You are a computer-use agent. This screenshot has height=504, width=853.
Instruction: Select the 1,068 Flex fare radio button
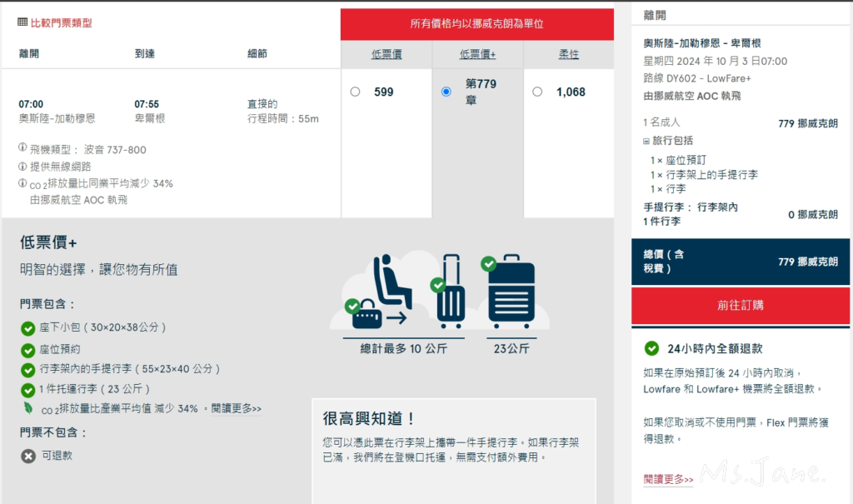[x=537, y=92]
